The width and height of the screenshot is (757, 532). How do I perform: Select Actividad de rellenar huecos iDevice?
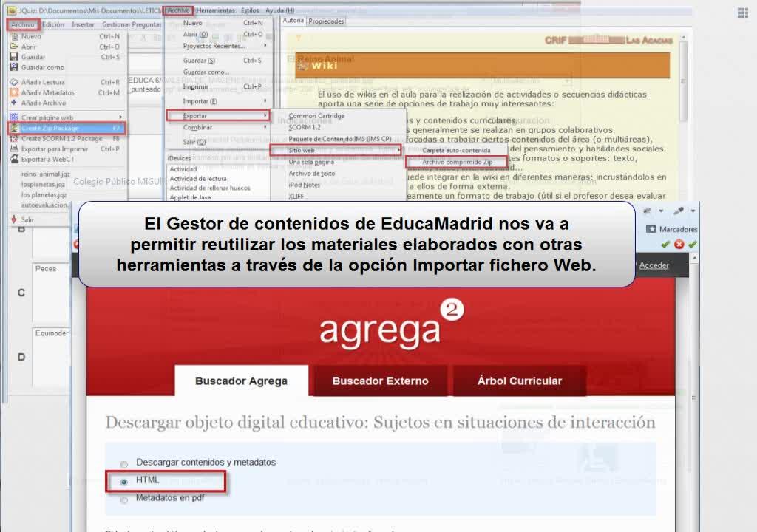(210, 188)
